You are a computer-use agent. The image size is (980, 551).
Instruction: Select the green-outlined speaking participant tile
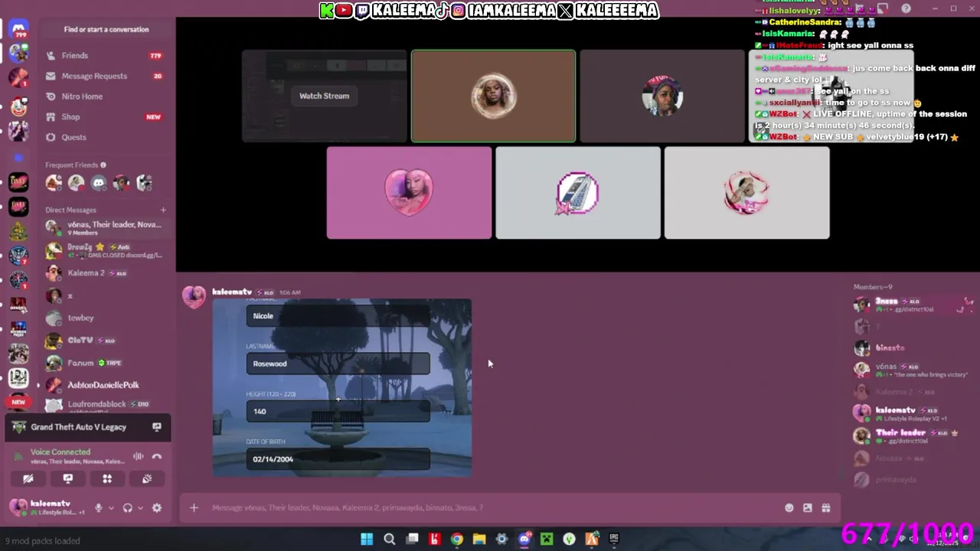(493, 96)
